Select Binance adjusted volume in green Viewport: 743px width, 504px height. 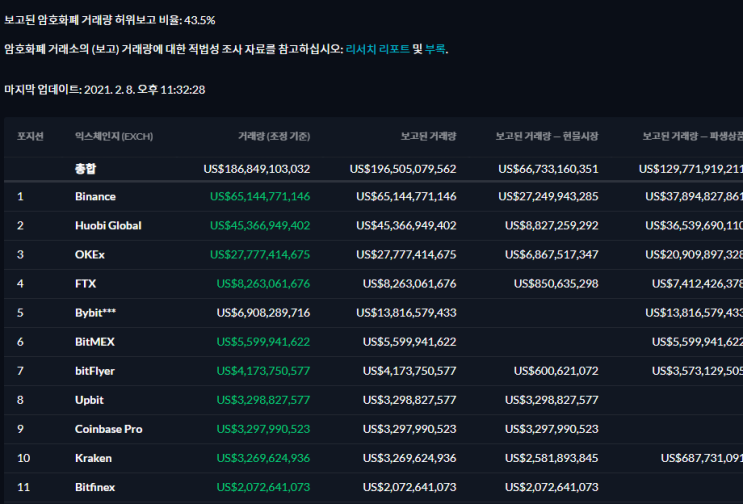point(260,197)
